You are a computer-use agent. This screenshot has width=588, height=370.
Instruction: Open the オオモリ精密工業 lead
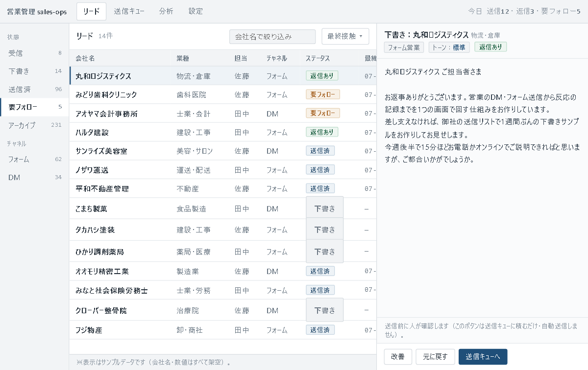(x=223, y=271)
